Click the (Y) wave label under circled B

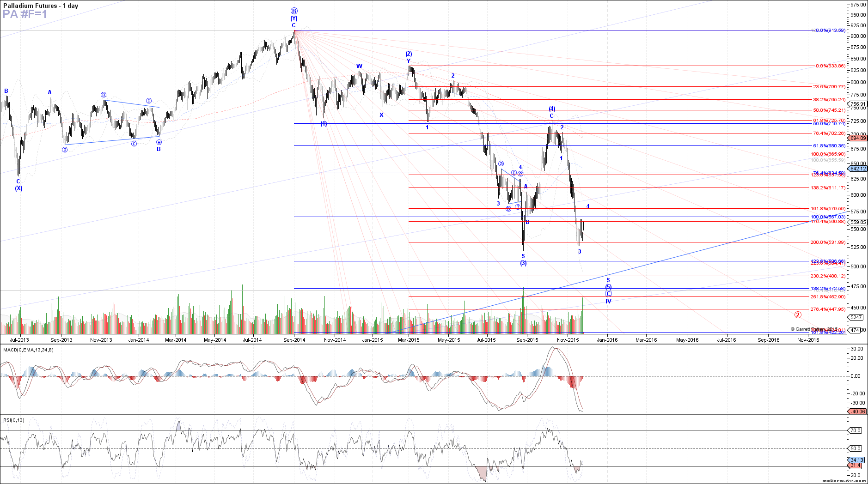[294, 18]
